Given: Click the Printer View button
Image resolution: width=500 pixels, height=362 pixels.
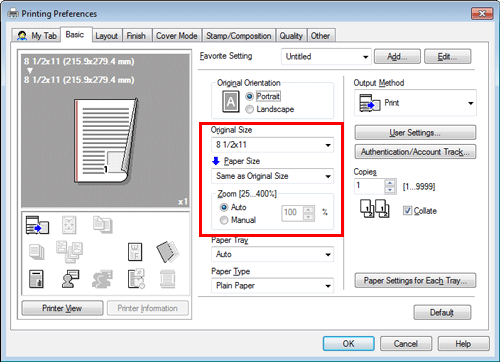Looking at the screenshot, I should [x=62, y=308].
